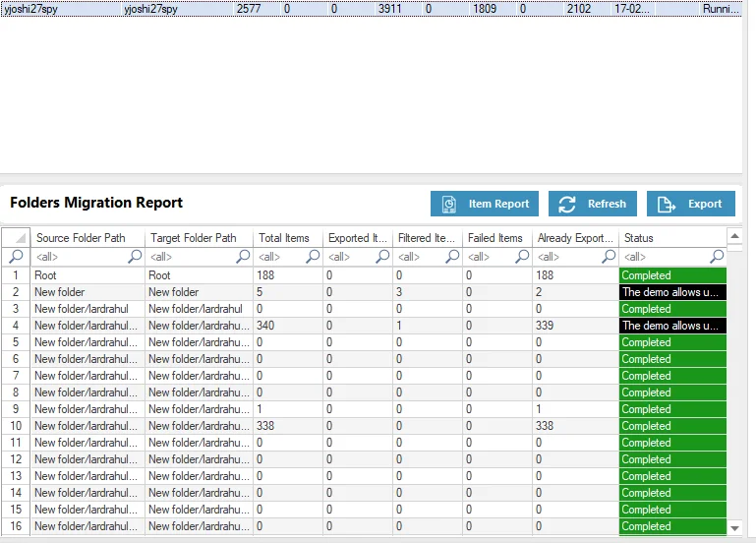The image size is (756, 543).
Task: Click source folder path cell in row 7
Action: [87, 376]
